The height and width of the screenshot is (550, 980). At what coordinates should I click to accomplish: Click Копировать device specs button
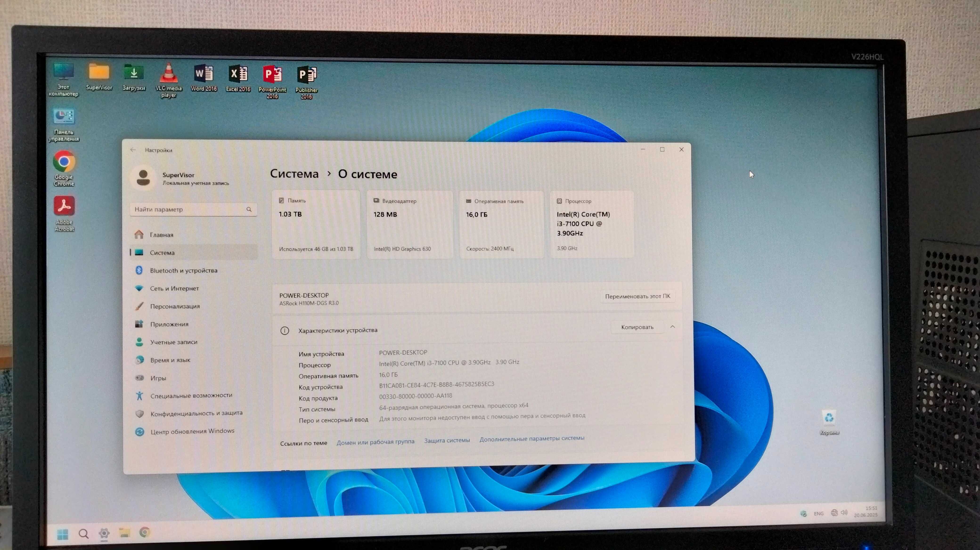click(x=637, y=327)
